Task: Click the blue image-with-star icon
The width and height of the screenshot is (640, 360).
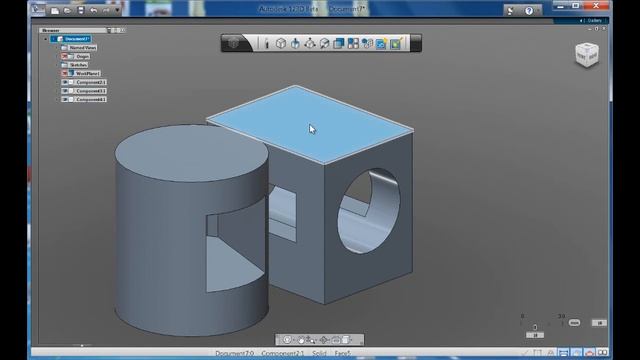Action: [x=381, y=43]
